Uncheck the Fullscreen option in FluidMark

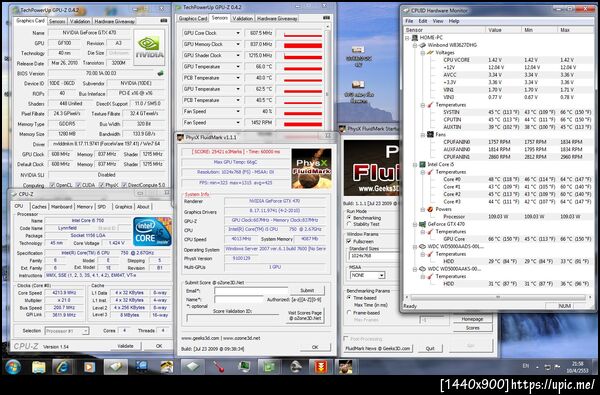349,241
